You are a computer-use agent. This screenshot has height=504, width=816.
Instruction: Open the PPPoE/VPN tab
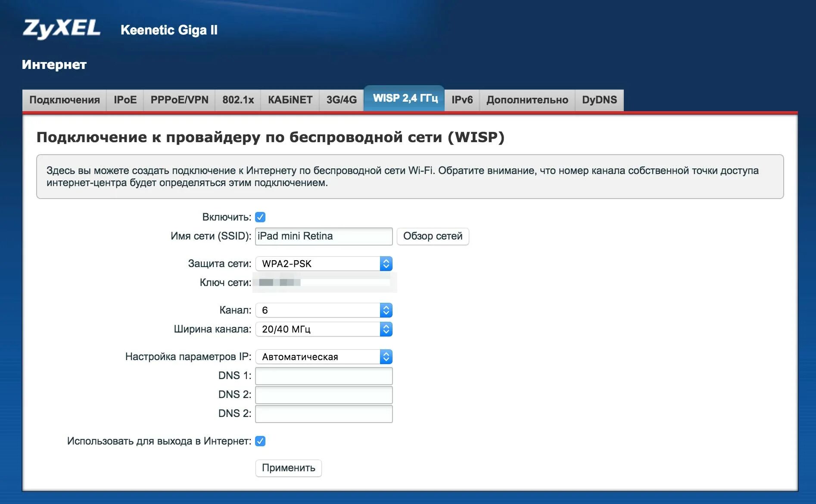(179, 100)
